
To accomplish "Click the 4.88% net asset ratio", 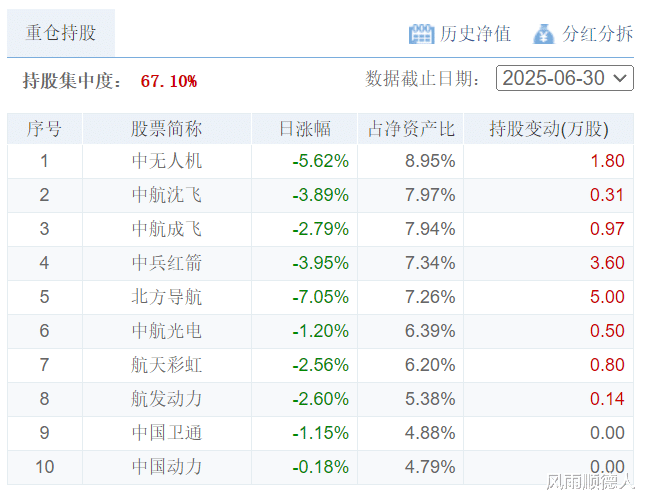I will pos(430,433).
